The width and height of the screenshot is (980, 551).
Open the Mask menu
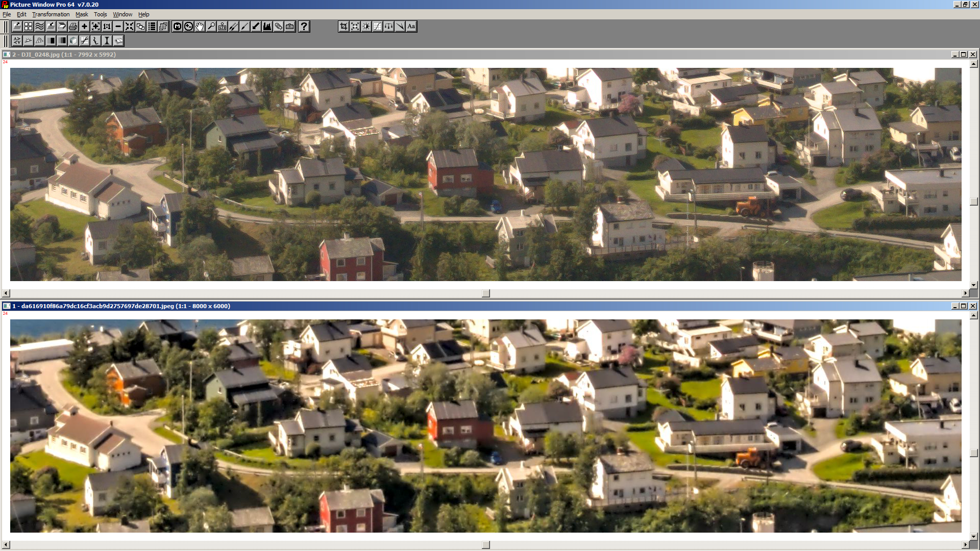pos(82,14)
